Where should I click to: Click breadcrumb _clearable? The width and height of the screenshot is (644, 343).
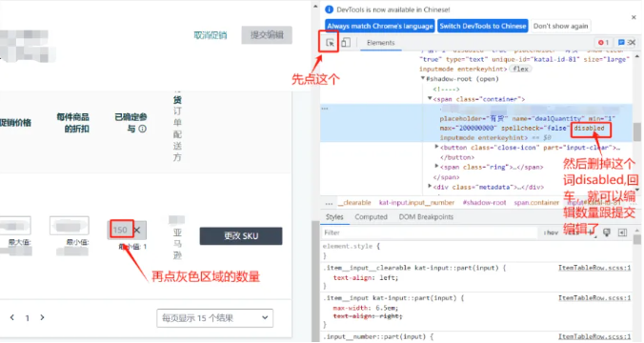point(354,203)
